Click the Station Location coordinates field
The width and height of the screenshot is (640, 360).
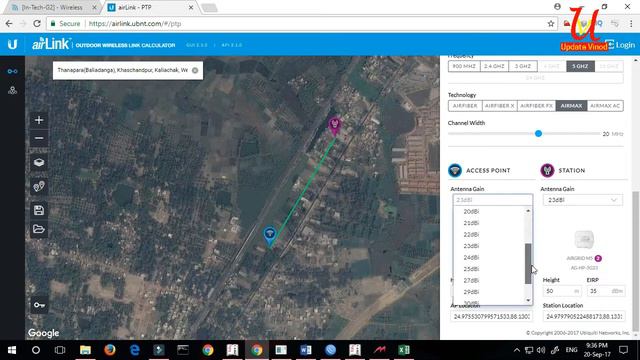pyautogui.click(x=584, y=316)
